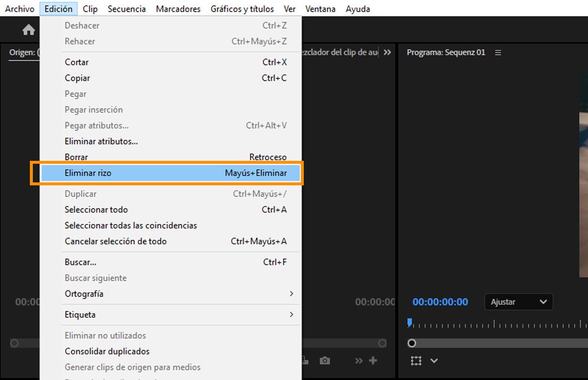Select Eliminar atributos... menu entry
This screenshot has height=380, width=588.
point(170,141)
